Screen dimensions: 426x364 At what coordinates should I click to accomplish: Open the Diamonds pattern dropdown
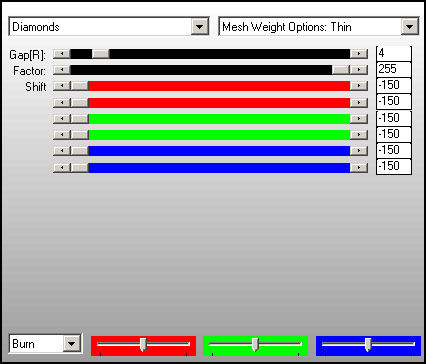(200, 27)
